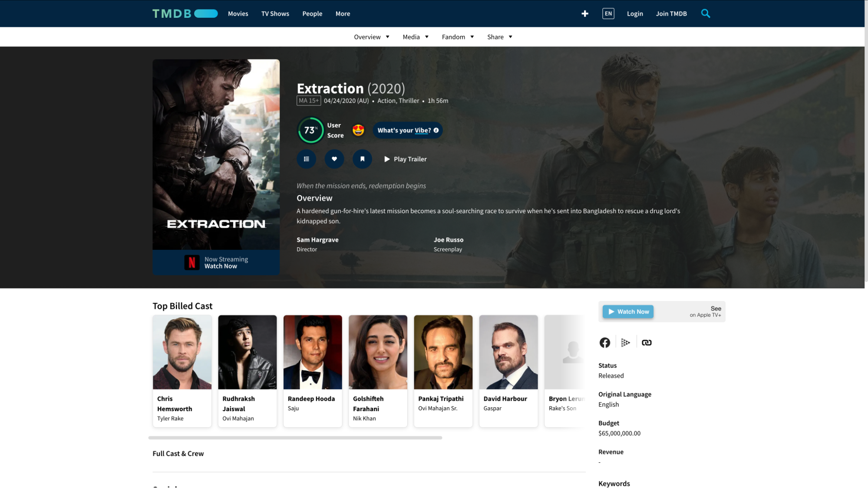This screenshot has width=868, height=488.
Task: Click the Action genre link
Action: coord(386,101)
